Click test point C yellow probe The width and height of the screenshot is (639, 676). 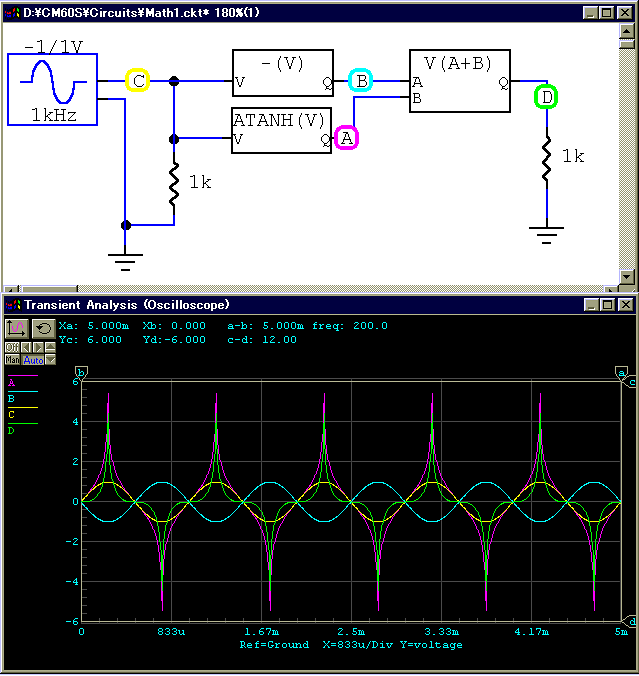pyautogui.click(x=138, y=81)
